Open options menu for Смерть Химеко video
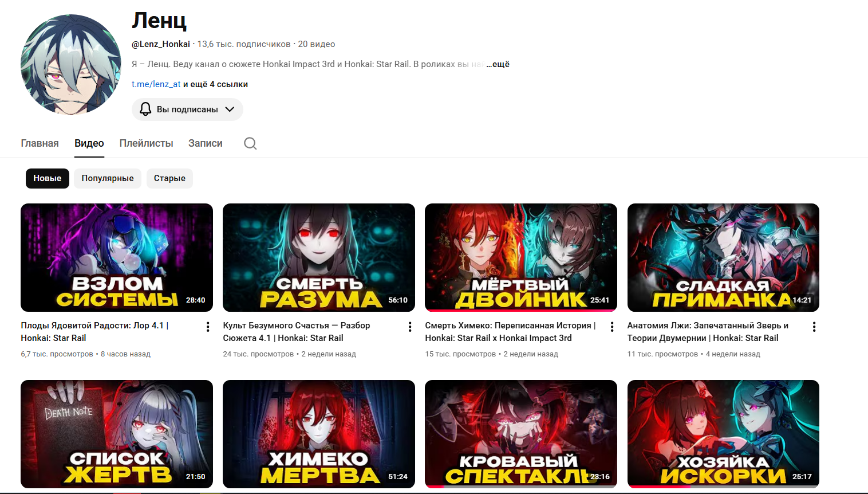The height and width of the screenshot is (494, 868). point(612,327)
